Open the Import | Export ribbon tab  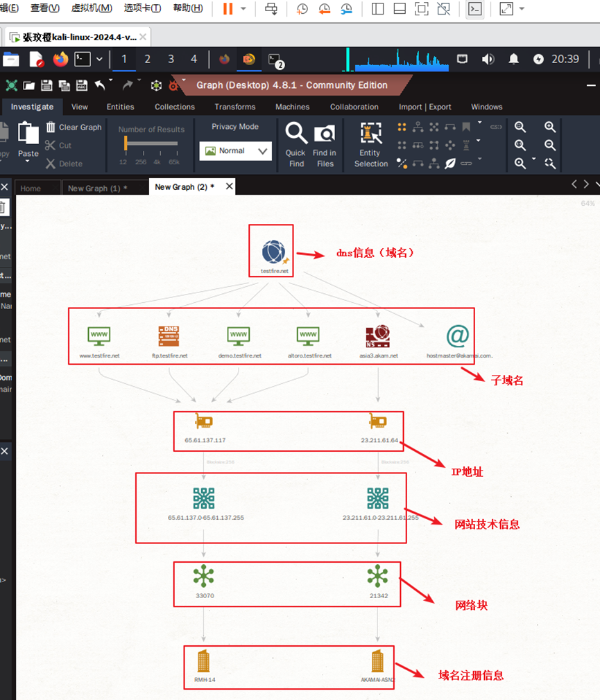tap(425, 107)
